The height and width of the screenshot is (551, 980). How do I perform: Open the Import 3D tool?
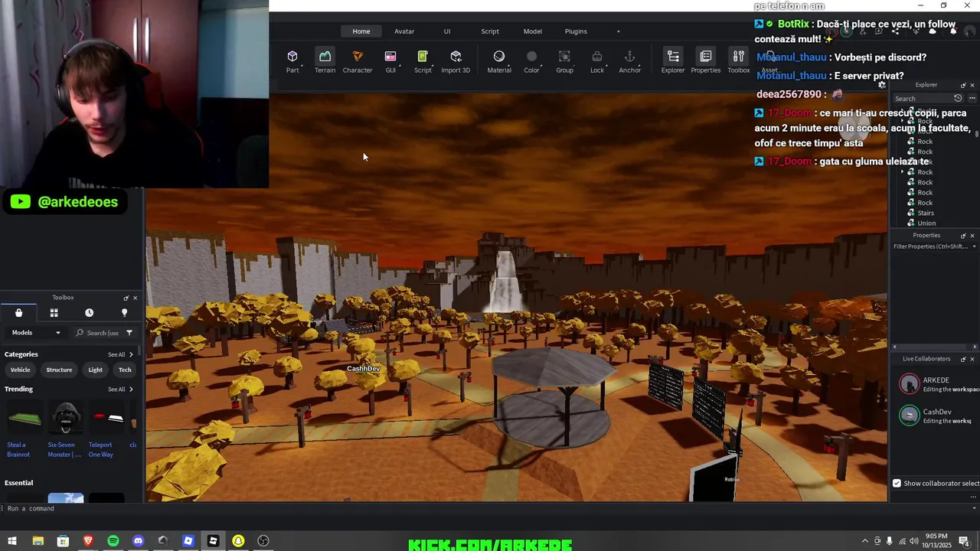456,61
